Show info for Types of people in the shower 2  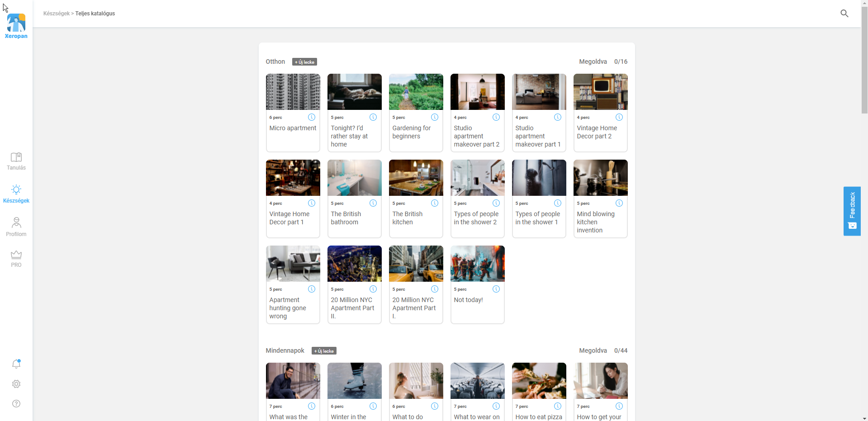point(496,203)
